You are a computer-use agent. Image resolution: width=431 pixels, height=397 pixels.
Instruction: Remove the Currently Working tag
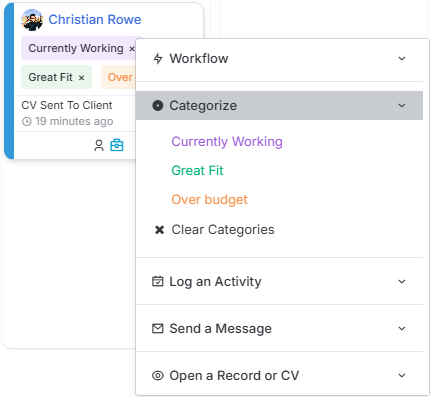coord(132,49)
